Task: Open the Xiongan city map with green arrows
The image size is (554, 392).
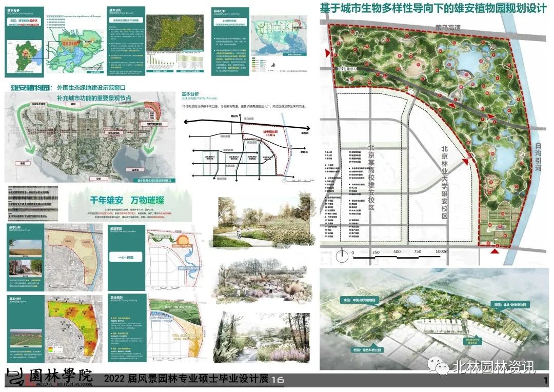Action: pos(90,138)
